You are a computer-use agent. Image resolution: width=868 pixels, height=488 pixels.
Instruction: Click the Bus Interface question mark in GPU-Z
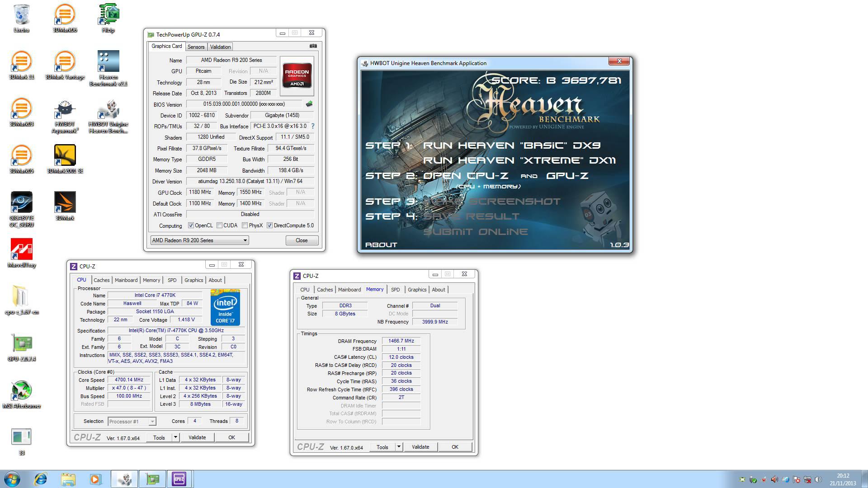(x=312, y=126)
